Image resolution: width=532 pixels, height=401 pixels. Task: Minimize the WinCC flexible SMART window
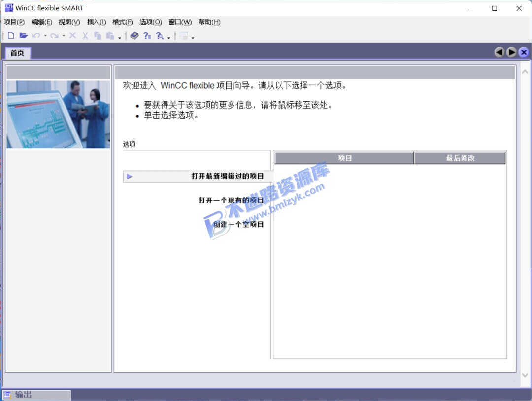coord(470,8)
